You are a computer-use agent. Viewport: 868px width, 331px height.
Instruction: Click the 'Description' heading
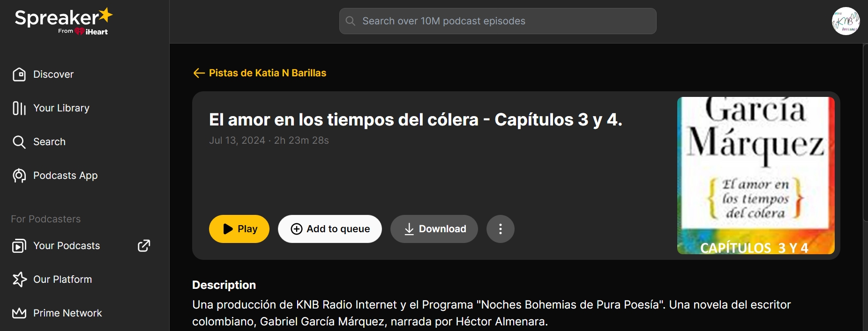[224, 285]
